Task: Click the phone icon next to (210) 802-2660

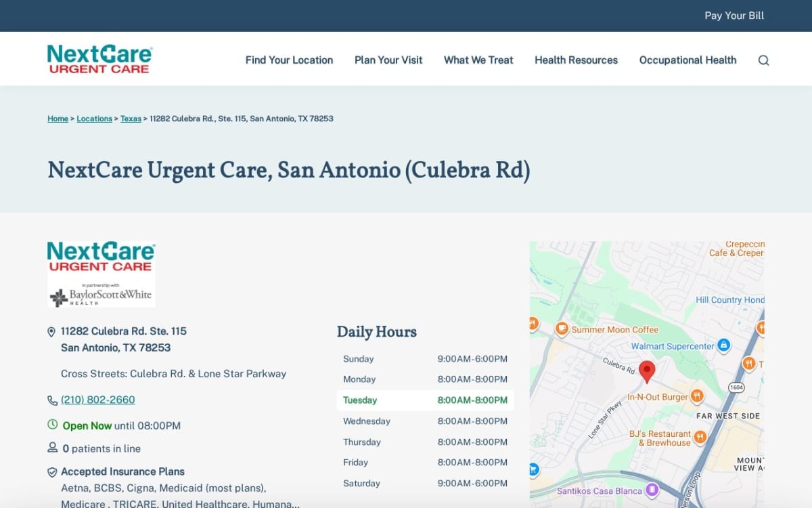Action: coord(52,400)
